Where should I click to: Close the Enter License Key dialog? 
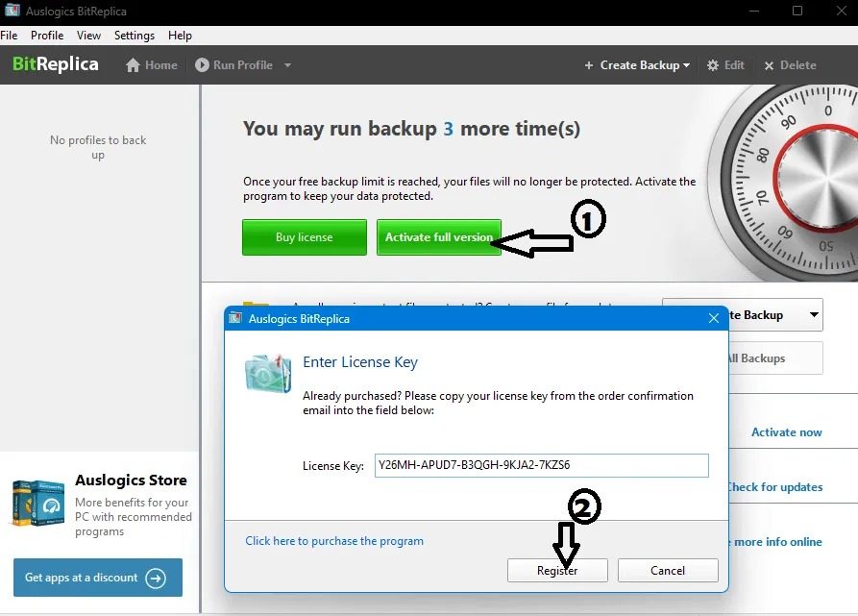click(x=714, y=318)
